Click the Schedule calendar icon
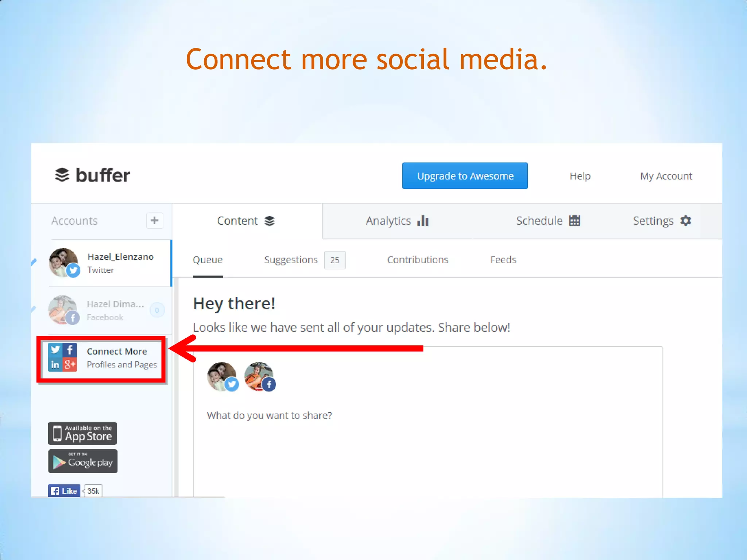The width and height of the screenshot is (747, 560). pos(574,221)
